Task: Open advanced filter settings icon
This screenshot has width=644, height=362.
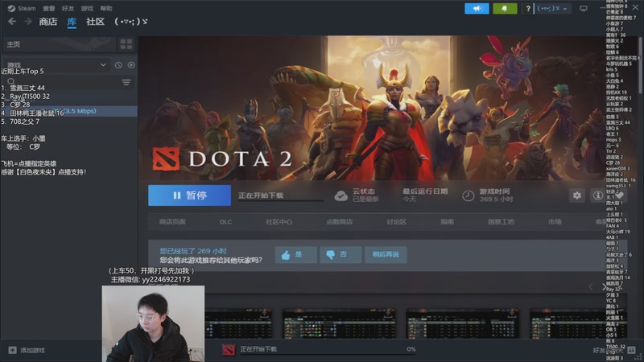Action: tap(126, 83)
